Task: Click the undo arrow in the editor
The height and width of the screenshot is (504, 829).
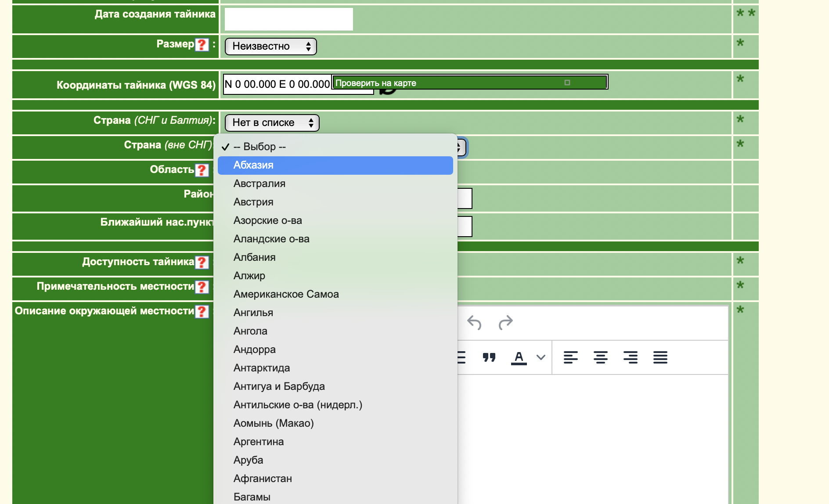Action: 474,323
